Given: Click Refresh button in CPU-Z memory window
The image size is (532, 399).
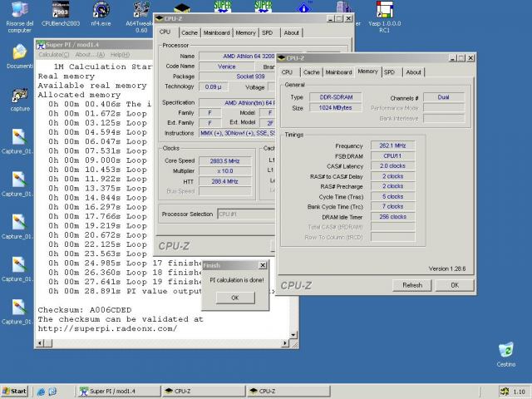Looking at the screenshot, I should coord(412,285).
